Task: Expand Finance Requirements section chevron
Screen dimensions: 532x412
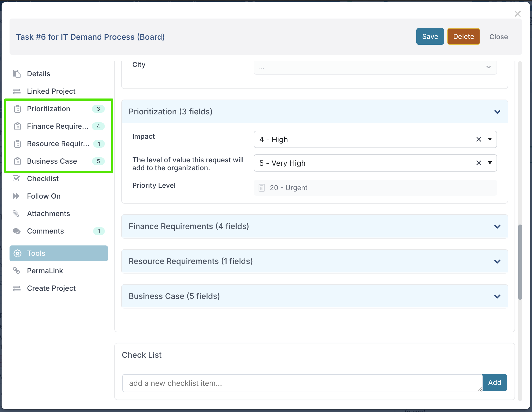Action: click(x=497, y=226)
